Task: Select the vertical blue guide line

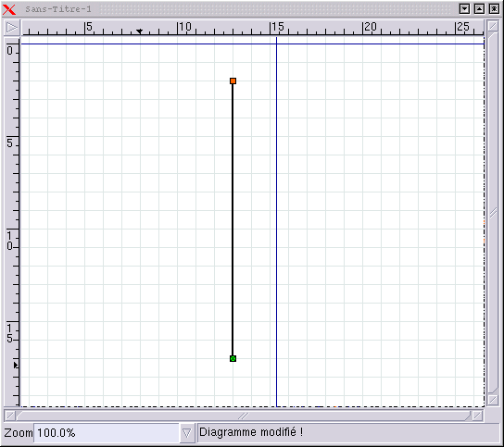Action: pyautogui.click(x=276, y=221)
